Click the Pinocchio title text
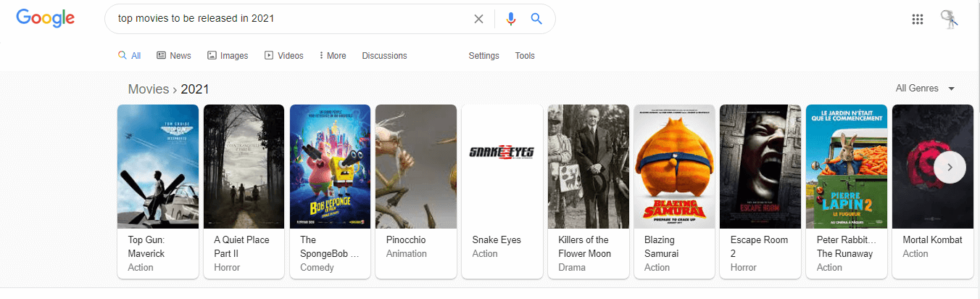Image resolution: width=980 pixels, height=299 pixels. coord(406,240)
